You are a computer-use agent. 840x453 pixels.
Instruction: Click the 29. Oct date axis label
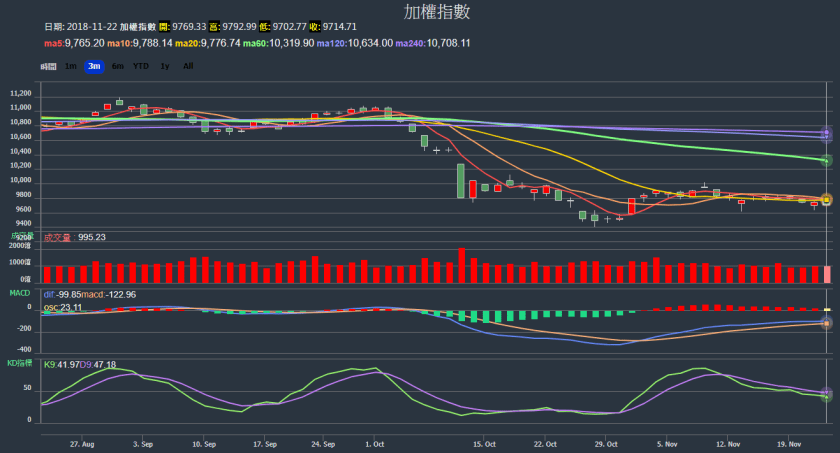tap(606, 441)
